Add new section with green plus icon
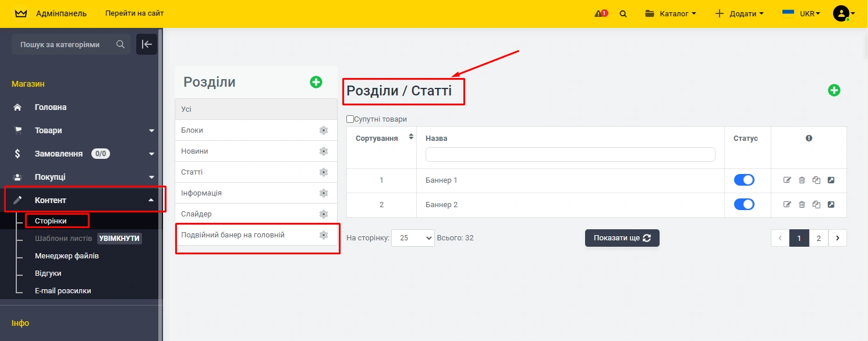Screen dimensions: 868x341 [x=316, y=82]
